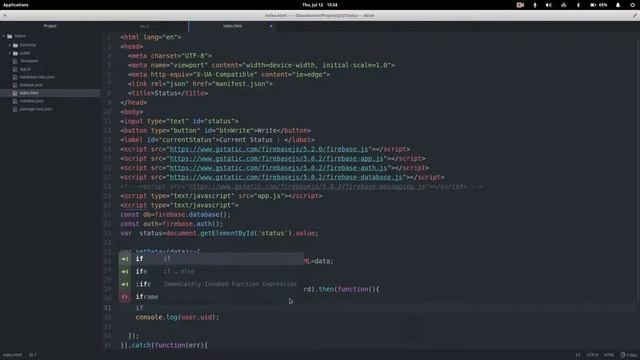This screenshot has height=360, width=640.
Task: Open firebase.json in the tree view
Action: 31,85
